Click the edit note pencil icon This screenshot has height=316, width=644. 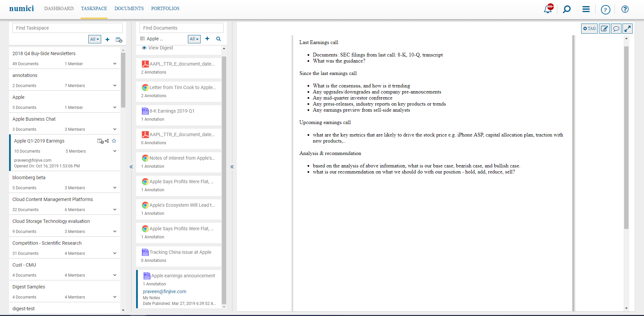coord(604,29)
